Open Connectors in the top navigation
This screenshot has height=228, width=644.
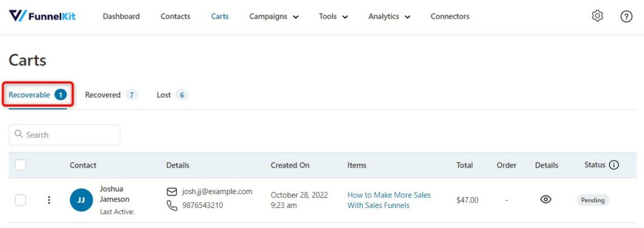(x=450, y=16)
